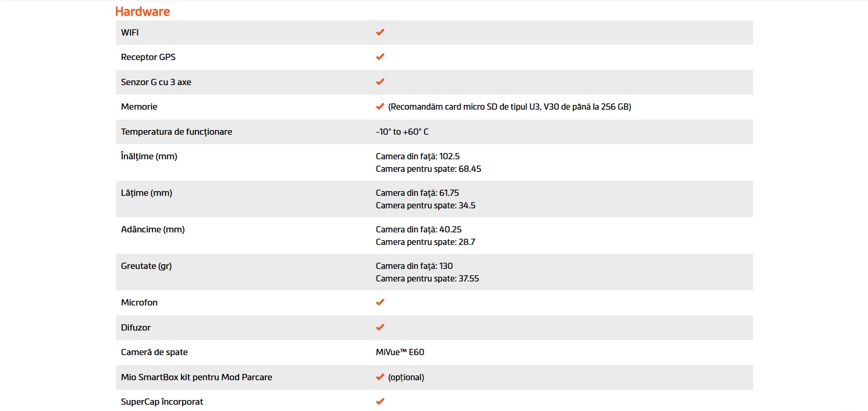Click the Senzor G cu 3 axe checkmark

(380, 82)
